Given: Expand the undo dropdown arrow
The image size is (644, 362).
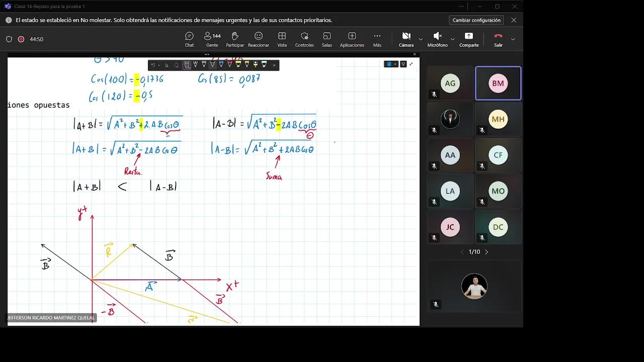Looking at the screenshot, I should click(159, 65).
